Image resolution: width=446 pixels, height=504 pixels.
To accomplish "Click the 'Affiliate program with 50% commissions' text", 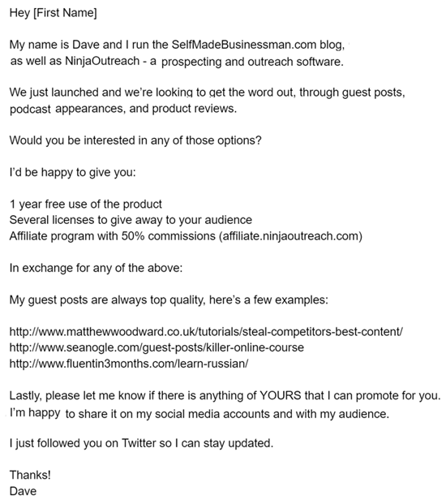I will pos(113,236).
